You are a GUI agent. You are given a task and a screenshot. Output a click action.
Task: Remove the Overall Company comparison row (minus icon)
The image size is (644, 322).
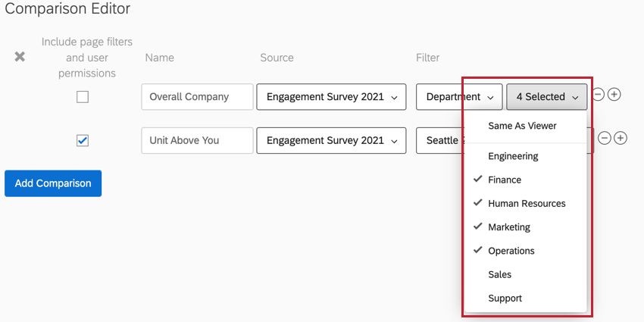click(x=599, y=95)
